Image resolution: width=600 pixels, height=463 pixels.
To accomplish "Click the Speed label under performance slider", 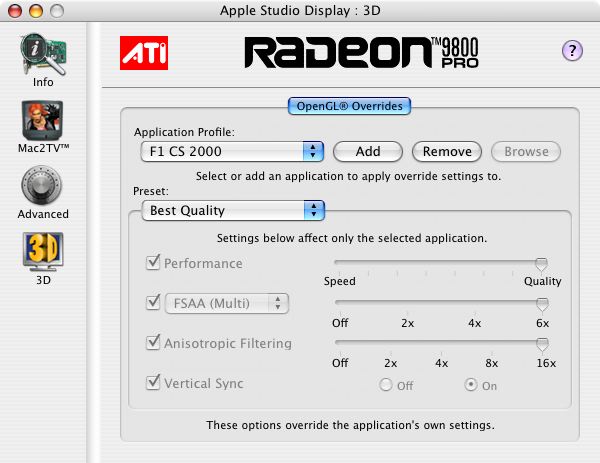I will point(339,281).
